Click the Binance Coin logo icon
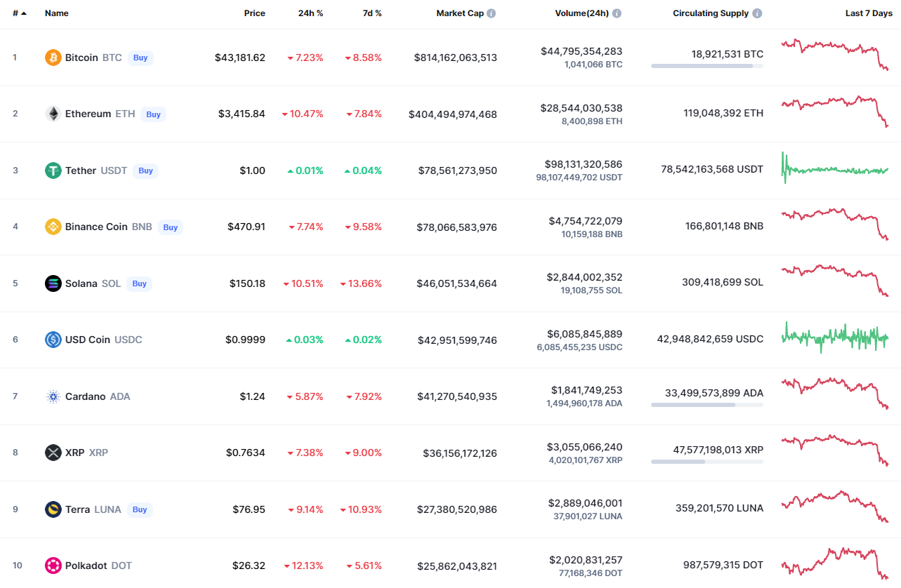Image resolution: width=901 pixels, height=588 pixels. click(x=53, y=227)
